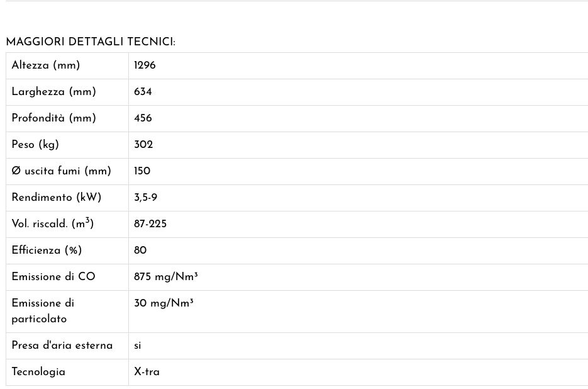Select the Profondità (mm) label
Image resolution: width=588 pixels, height=389 pixels.
point(53,118)
